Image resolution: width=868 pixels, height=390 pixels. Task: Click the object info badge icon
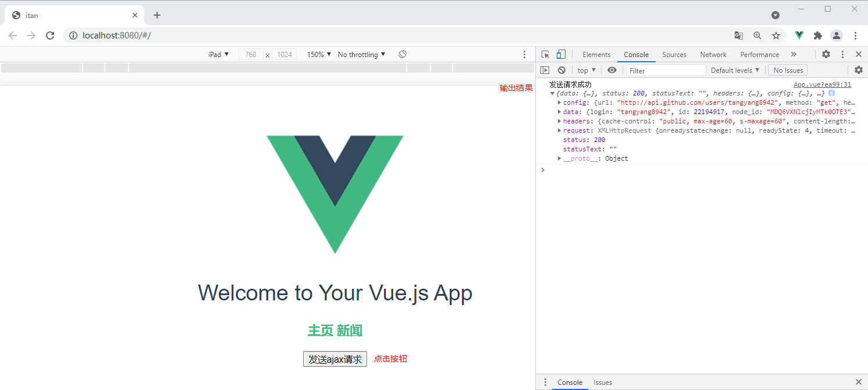tap(832, 93)
